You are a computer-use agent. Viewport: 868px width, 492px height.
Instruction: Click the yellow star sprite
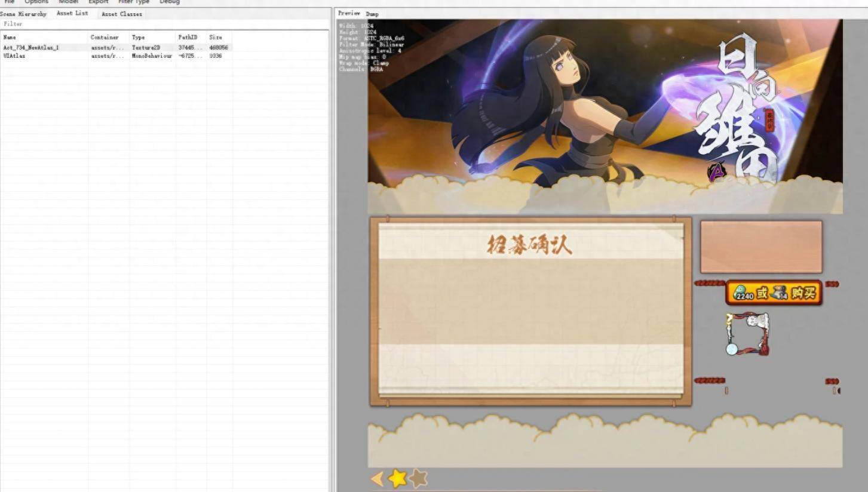[x=397, y=478]
